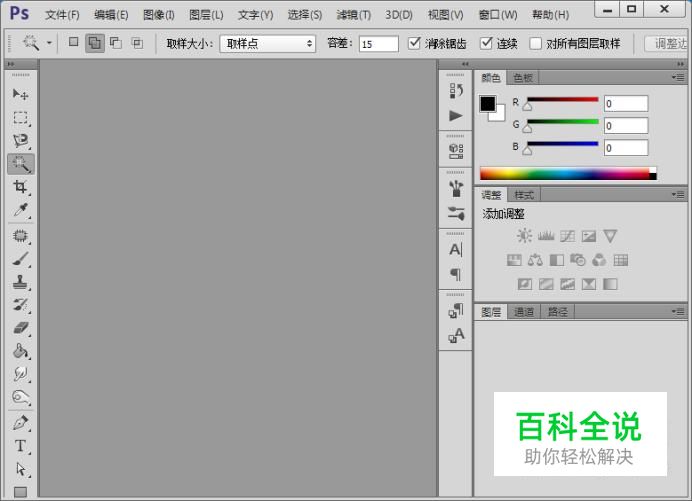Add a Photo Filter adjustment
This screenshot has height=501, width=692.
click(578, 260)
